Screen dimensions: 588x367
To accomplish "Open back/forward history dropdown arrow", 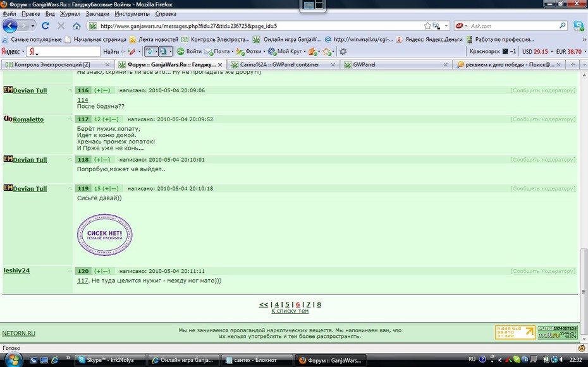I will pyautogui.click(x=33, y=26).
